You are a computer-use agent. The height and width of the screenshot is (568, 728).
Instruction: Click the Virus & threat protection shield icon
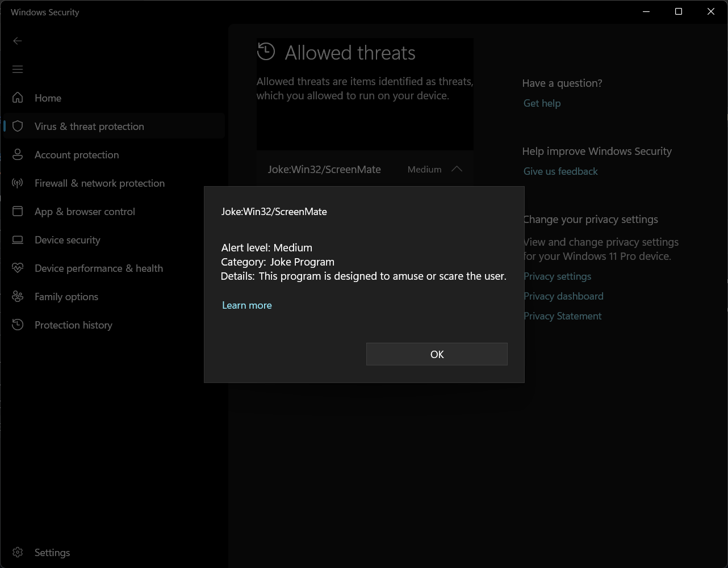(18, 126)
